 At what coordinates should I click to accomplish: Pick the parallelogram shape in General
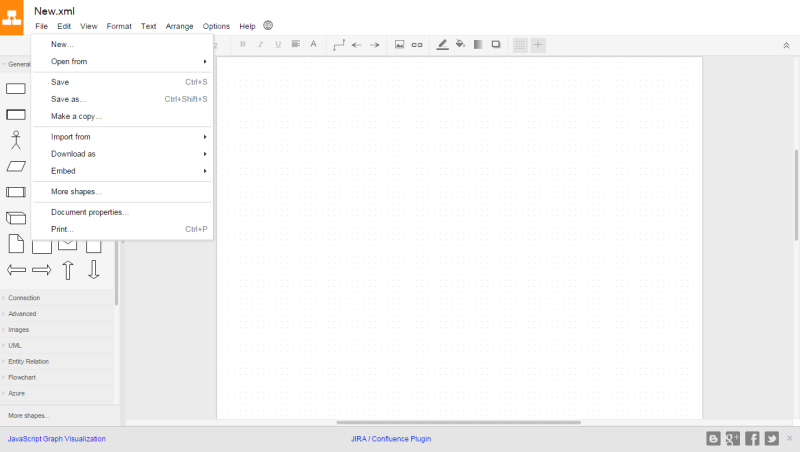click(16, 166)
